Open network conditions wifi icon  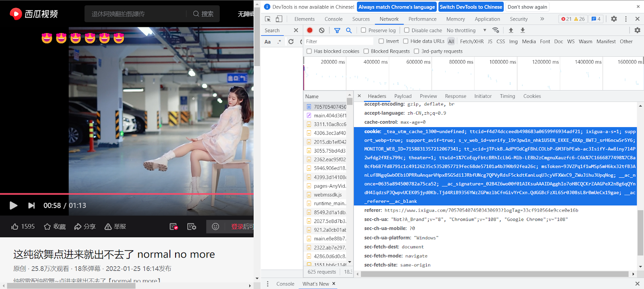click(x=495, y=30)
